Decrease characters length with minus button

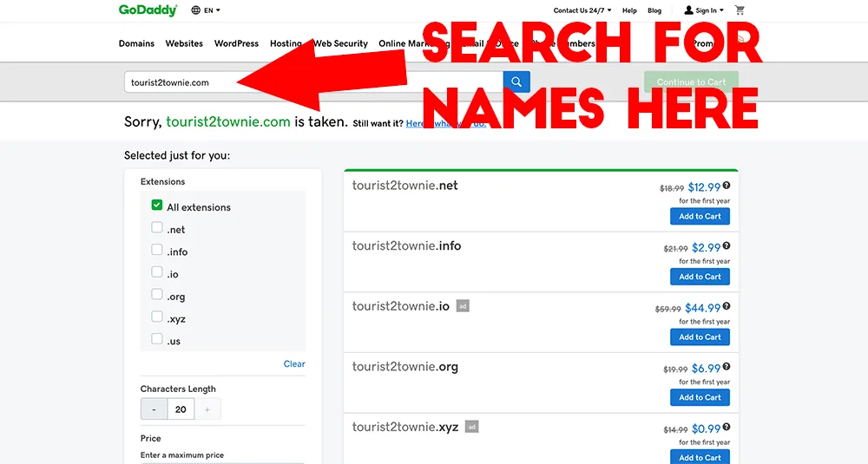154,409
